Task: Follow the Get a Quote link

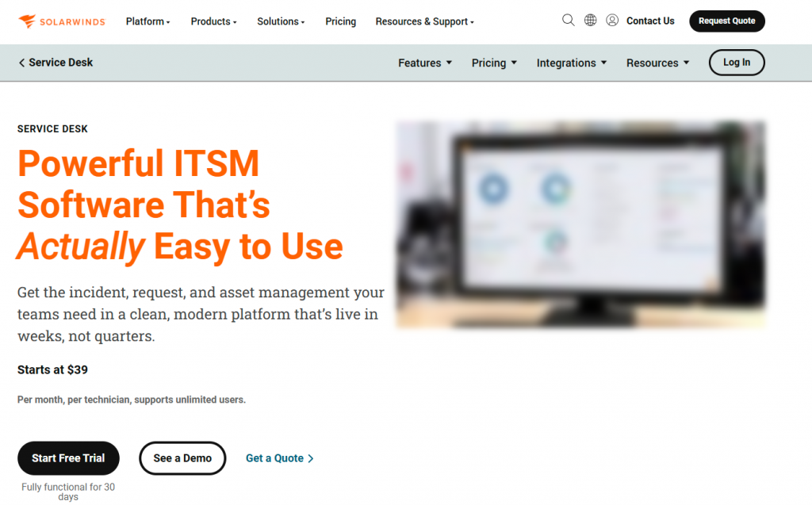Action: pos(280,458)
